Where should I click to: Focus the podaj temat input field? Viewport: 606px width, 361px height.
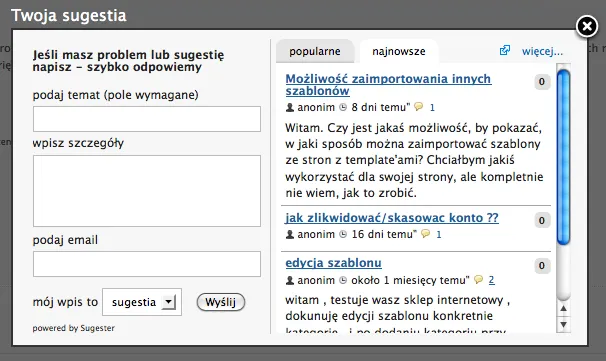tap(147, 119)
